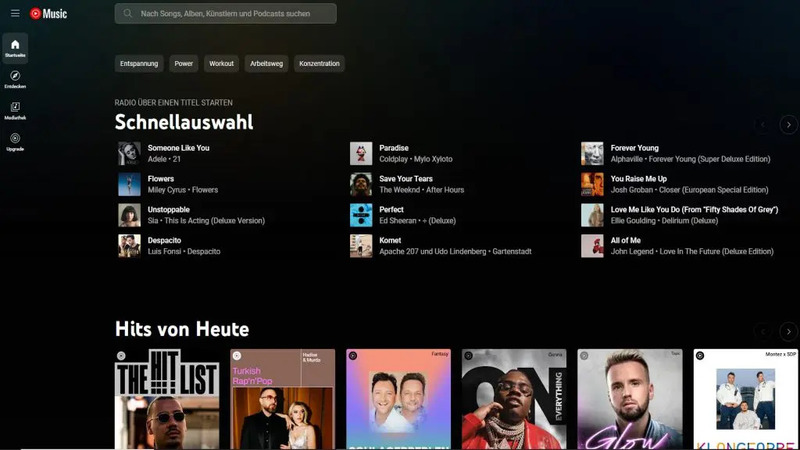Play You Raise Me Up cover
800x450 pixels.
coord(592,184)
